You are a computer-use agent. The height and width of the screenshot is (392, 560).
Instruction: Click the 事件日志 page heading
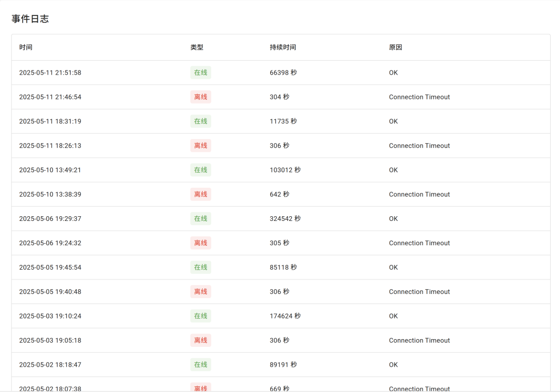tap(30, 19)
